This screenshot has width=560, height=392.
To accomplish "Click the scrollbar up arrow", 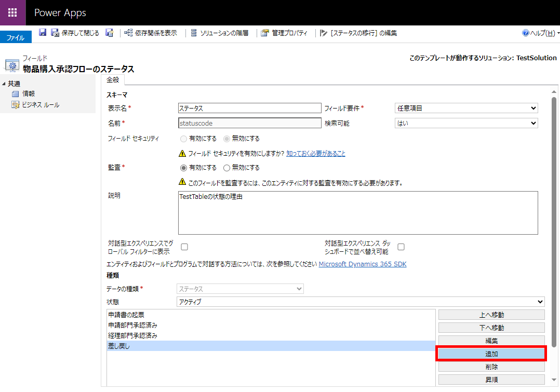I will (554, 92).
